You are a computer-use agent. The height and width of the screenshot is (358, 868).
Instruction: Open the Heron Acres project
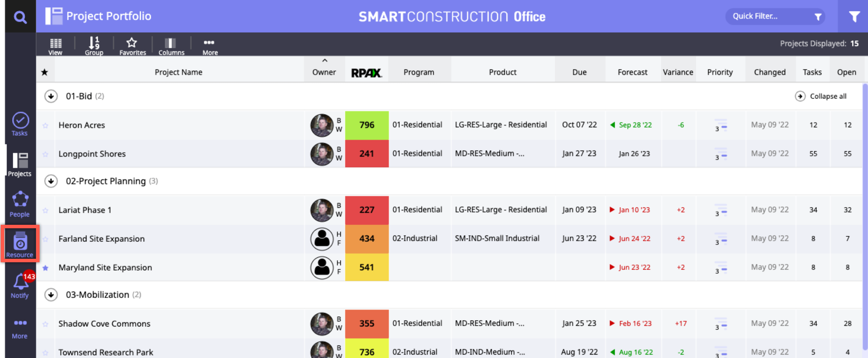point(82,125)
